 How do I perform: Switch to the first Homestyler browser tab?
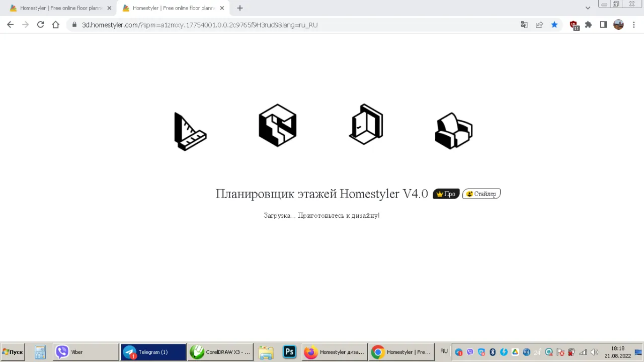(x=60, y=8)
